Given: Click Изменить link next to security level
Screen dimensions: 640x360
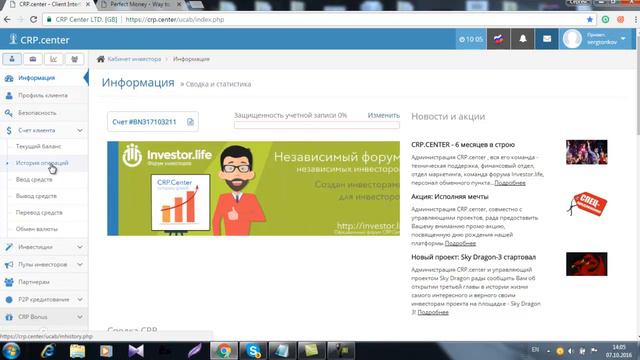Looking at the screenshot, I should [384, 116].
